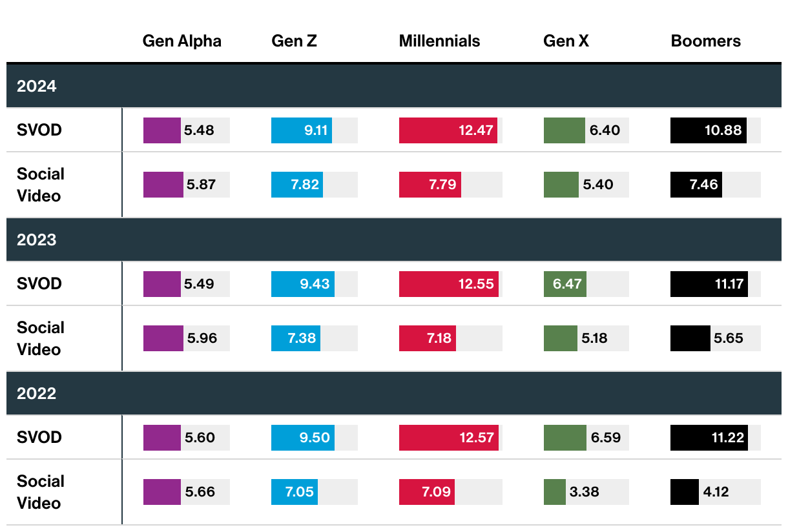Select the blue 7.38 Gen Z bar
The width and height of the screenshot is (788, 532).
(296, 338)
